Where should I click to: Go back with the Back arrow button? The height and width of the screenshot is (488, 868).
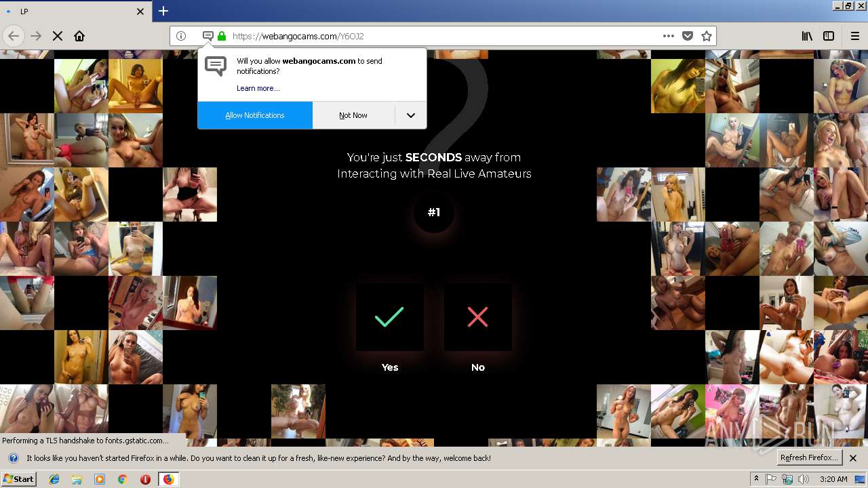pyautogui.click(x=14, y=36)
